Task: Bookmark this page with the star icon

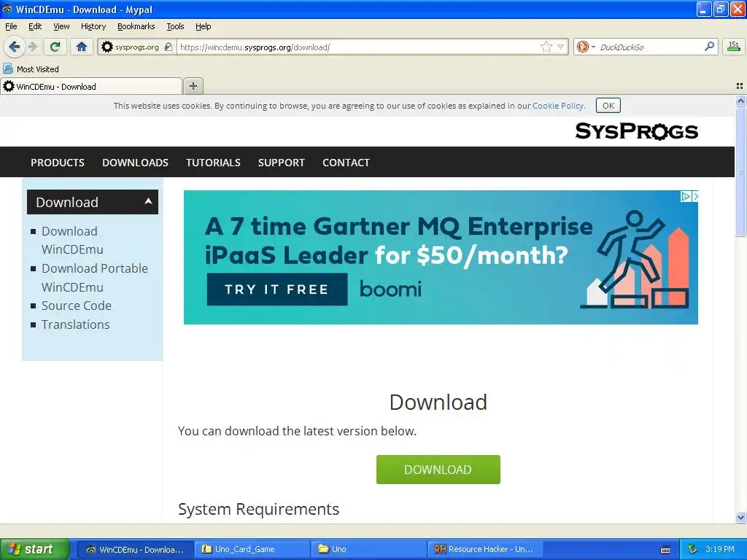Action: tap(546, 47)
